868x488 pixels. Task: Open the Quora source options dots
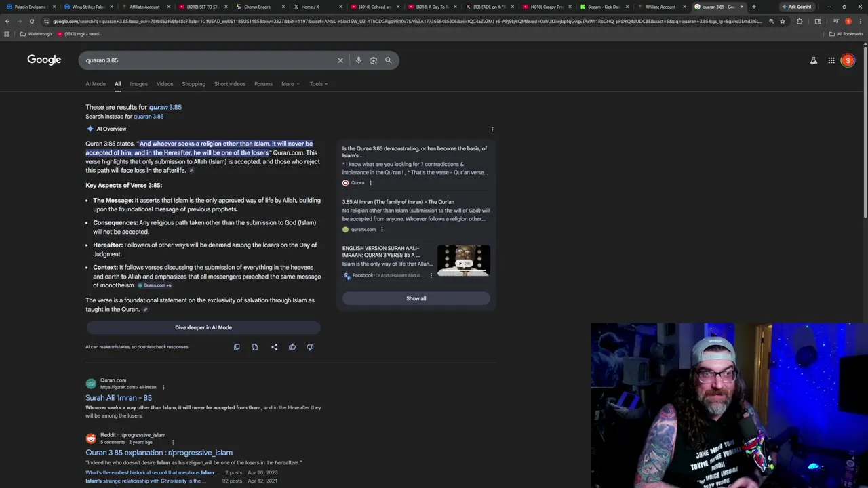pyautogui.click(x=370, y=183)
